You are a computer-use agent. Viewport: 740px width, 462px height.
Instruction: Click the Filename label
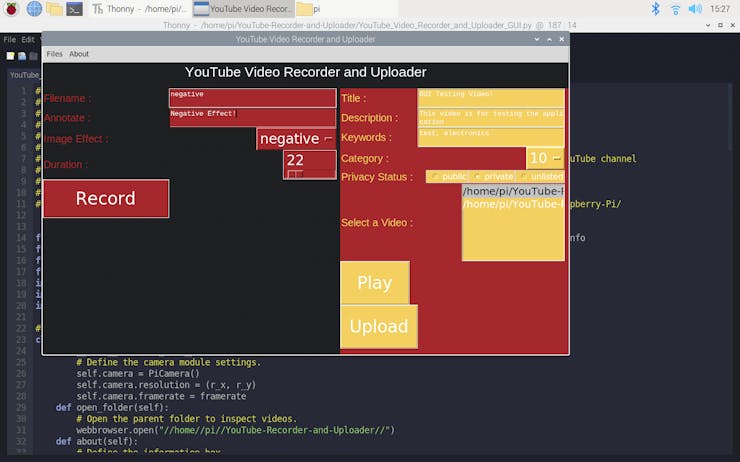(x=67, y=98)
